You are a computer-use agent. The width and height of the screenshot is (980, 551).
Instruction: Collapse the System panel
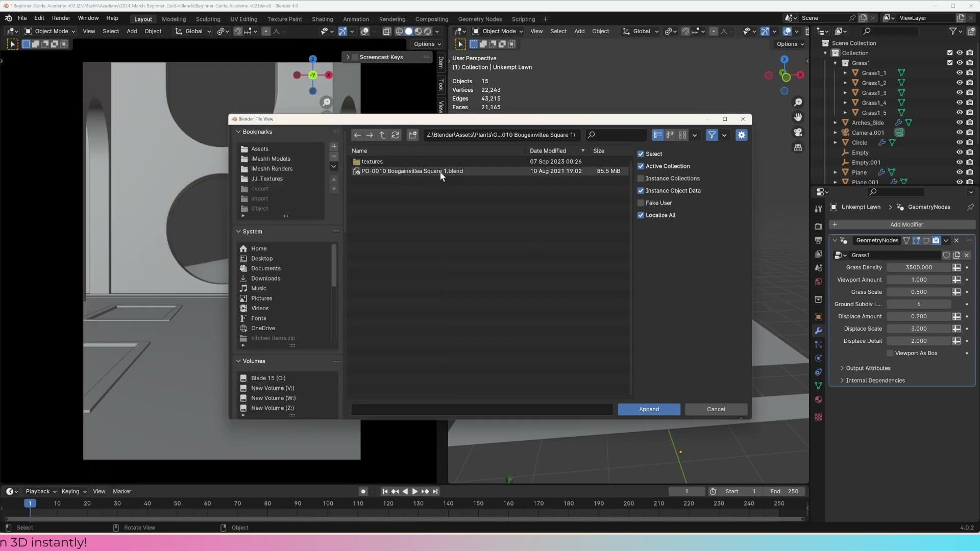(238, 232)
